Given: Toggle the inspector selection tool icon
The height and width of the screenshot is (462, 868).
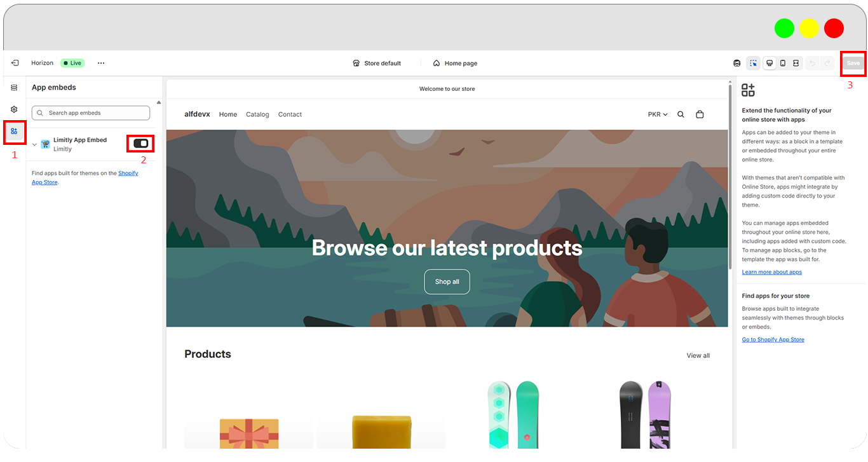Looking at the screenshot, I should tap(753, 63).
